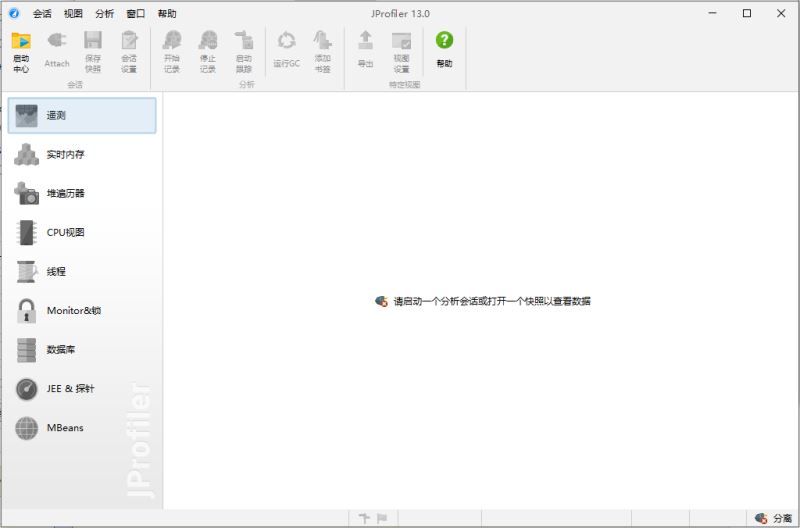Open the 帮助 menu in menu bar
Image resolution: width=800 pixels, height=528 pixels.
point(167,14)
